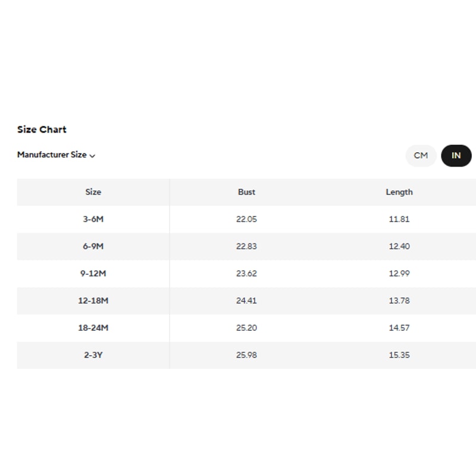Click the 13.78 length measurement cell

(399, 300)
